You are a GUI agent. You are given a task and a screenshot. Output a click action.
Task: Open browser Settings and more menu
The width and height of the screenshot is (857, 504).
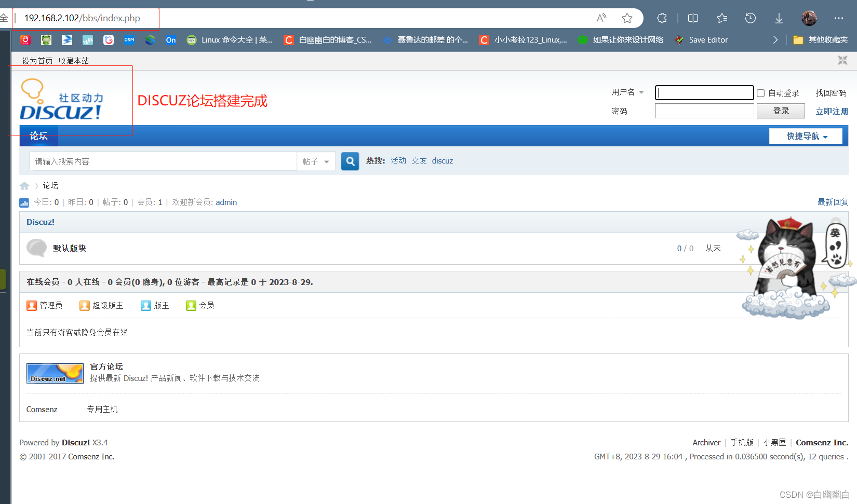(x=839, y=18)
